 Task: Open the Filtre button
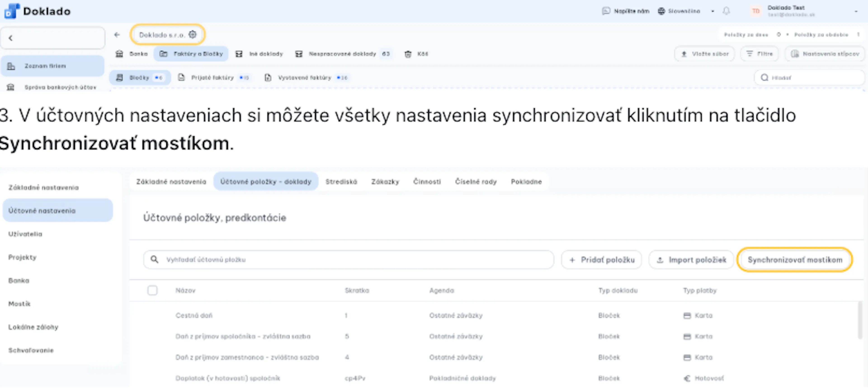point(759,54)
